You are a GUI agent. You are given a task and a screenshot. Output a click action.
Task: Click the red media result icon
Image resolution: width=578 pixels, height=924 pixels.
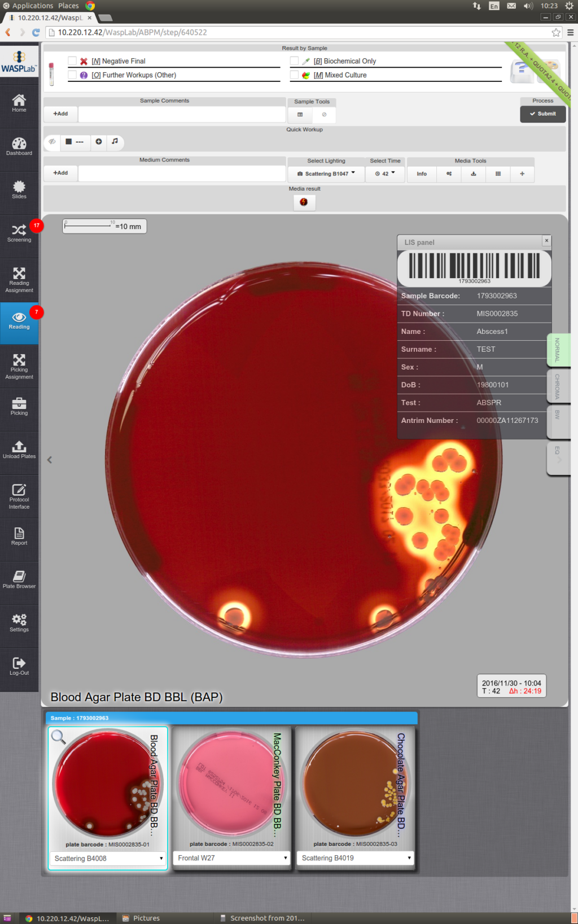click(x=304, y=202)
